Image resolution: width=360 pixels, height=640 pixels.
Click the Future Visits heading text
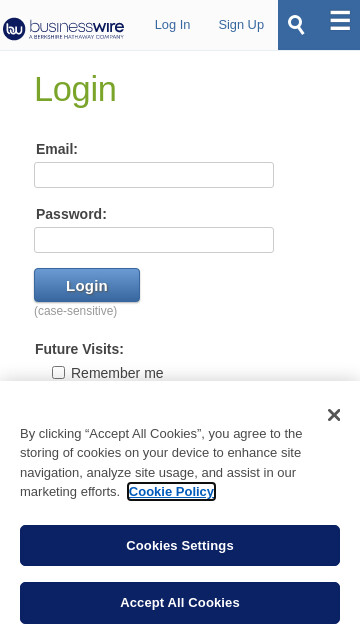coord(79,349)
